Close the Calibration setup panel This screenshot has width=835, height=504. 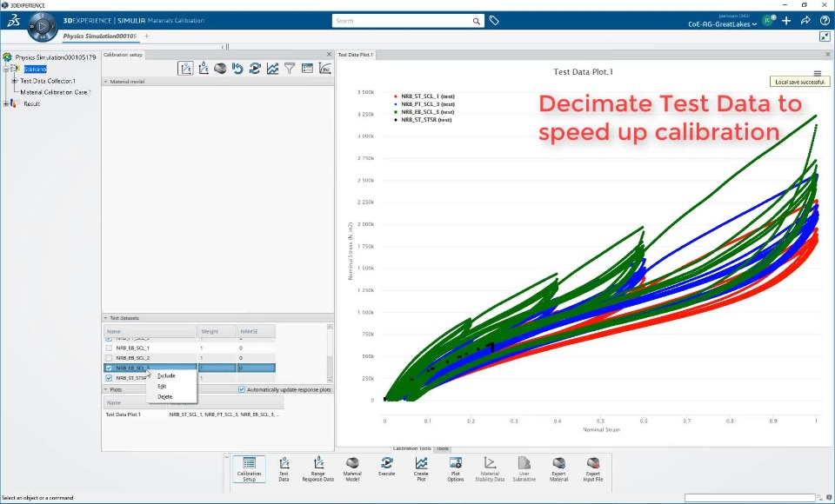(329, 54)
